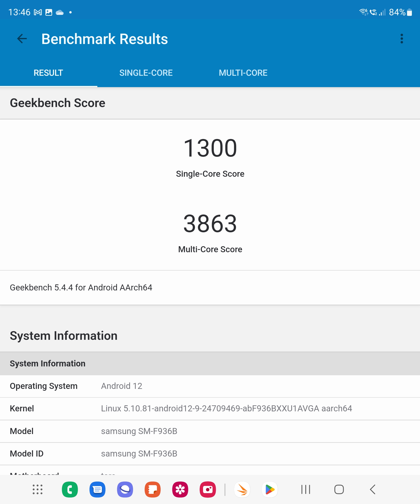Switch to the SINGLE-CORE tab
The image size is (420, 504).
pos(146,73)
